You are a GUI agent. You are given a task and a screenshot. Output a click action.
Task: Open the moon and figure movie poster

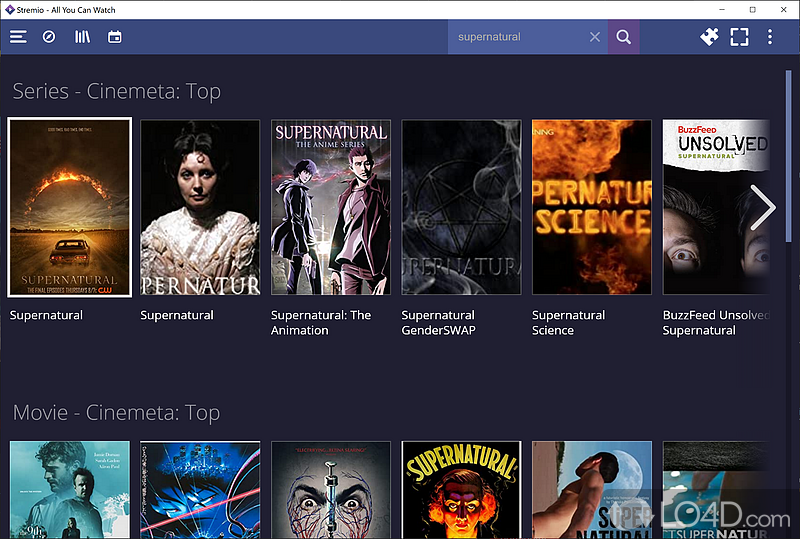592,489
